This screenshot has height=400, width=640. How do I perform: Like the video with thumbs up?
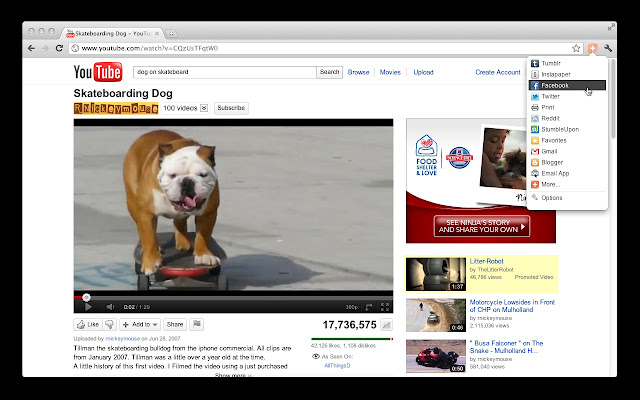[88, 324]
